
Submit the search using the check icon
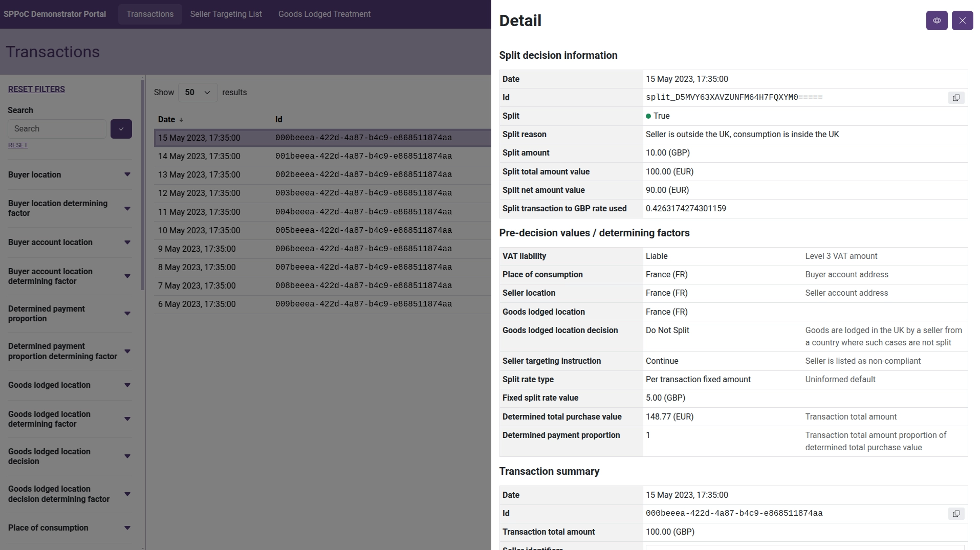pyautogui.click(x=121, y=128)
